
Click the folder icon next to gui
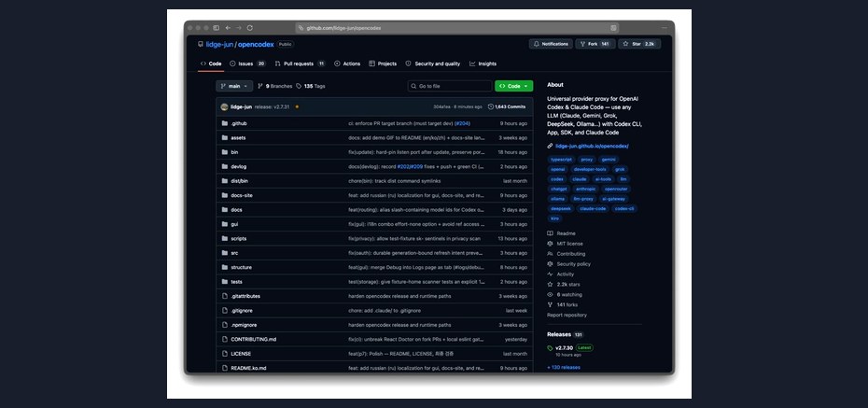point(225,224)
